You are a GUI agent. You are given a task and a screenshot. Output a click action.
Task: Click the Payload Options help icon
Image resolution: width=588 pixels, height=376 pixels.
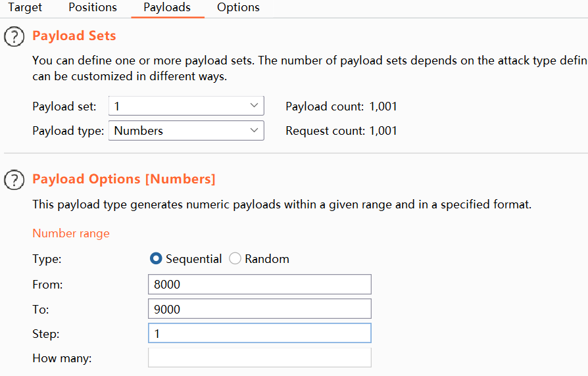click(14, 179)
